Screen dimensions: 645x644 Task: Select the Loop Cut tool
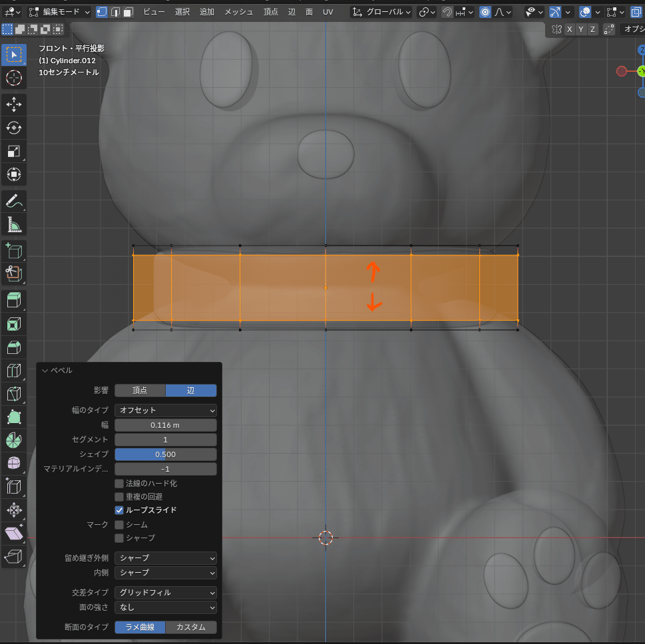coord(14,371)
